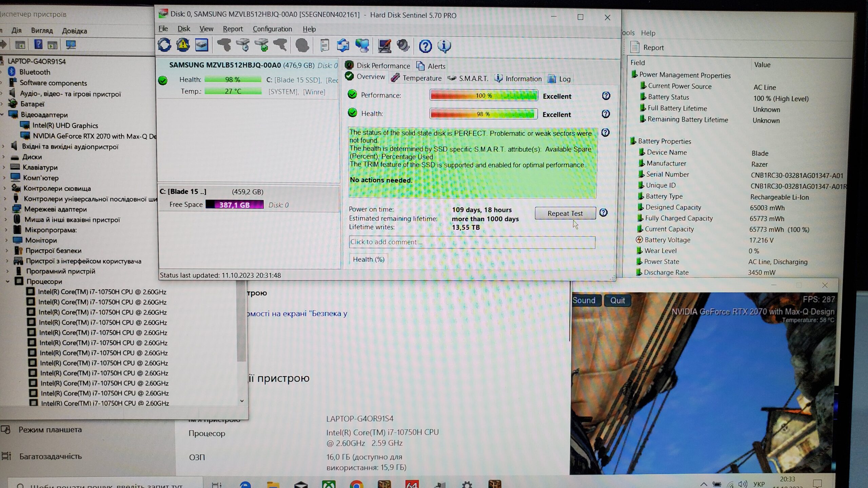
Task: Collapse the Процесори tree node
Action: click(7, 281)
